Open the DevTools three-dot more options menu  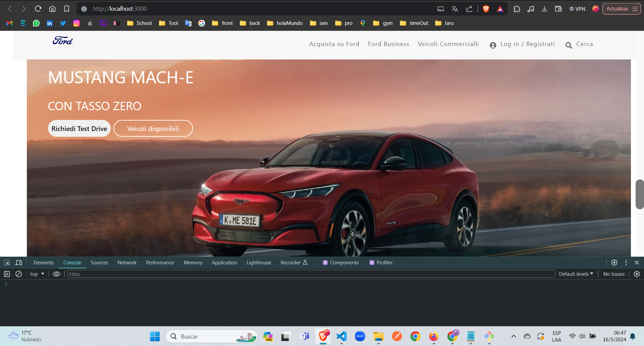[626, 263]
